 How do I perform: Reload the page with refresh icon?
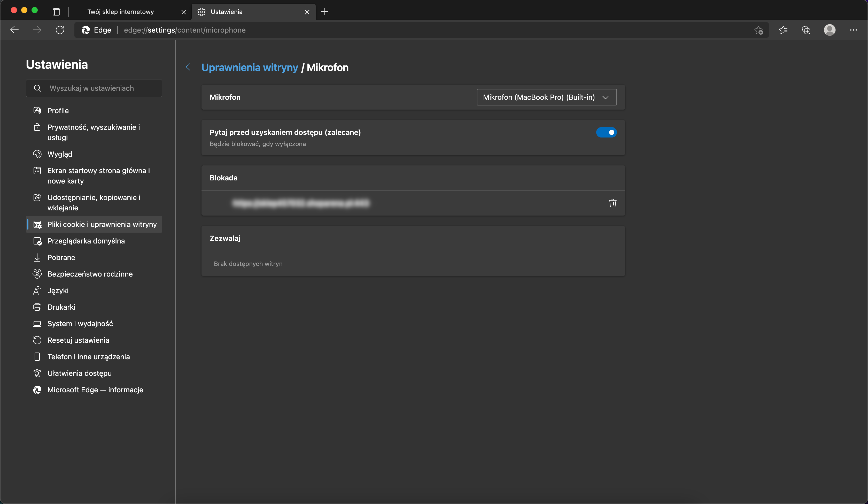point(60,30)
